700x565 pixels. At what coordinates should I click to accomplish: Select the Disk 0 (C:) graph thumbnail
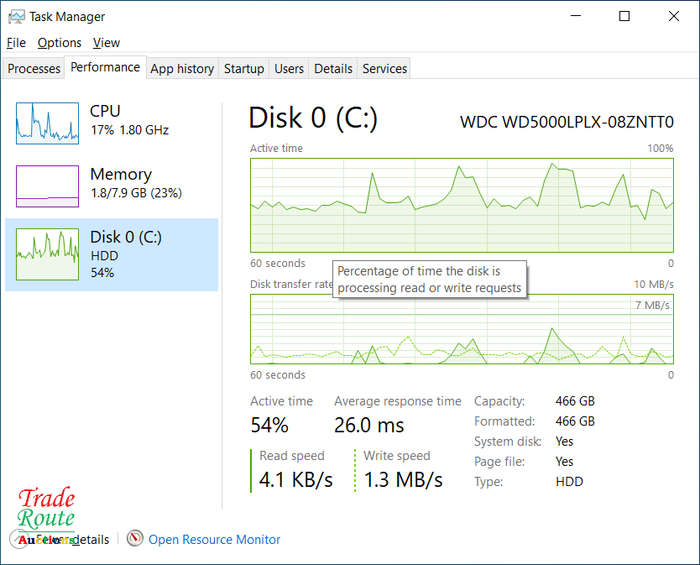47,255
